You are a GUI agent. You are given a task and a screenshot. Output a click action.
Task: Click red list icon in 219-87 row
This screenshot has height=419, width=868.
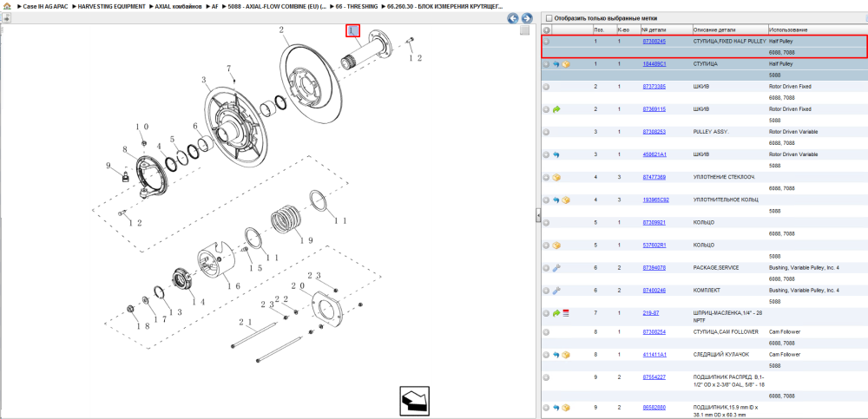[566, 313]
